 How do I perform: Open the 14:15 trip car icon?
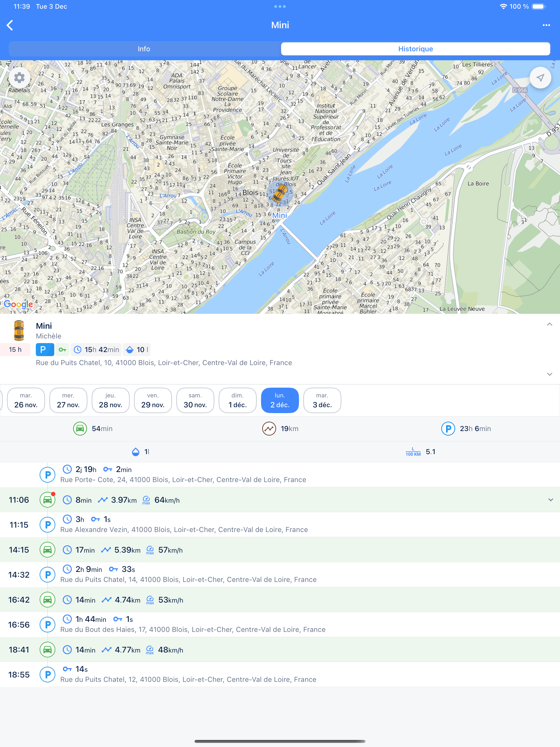pyautogui.click(x=47, y=550)
